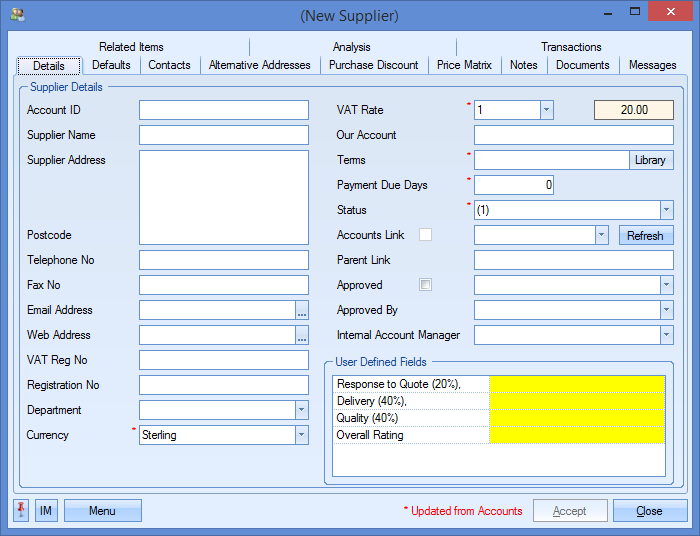
Task: Click the Terms Library button
Action: 650,160
